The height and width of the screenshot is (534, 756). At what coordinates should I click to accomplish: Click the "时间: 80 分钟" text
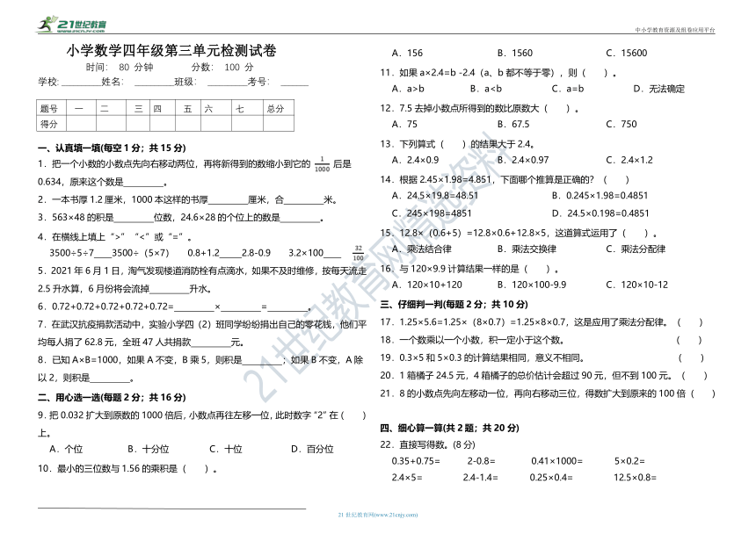click(119, 68)
